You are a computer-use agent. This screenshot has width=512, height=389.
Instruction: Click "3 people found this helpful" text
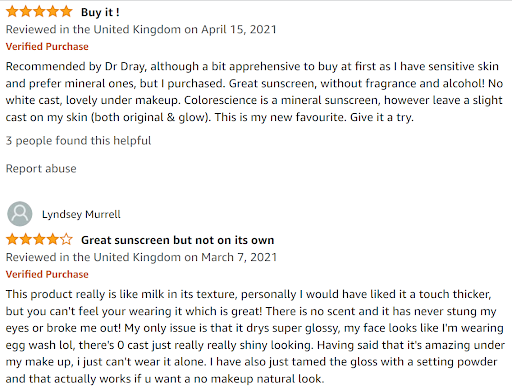coord(78,141)
